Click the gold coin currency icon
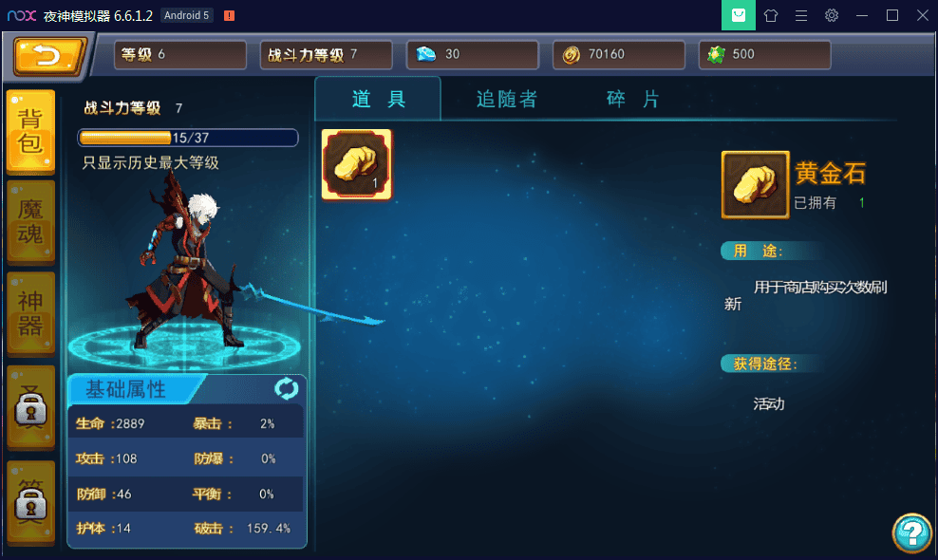This screenshot has width=938, height=560. coord(572,55)
